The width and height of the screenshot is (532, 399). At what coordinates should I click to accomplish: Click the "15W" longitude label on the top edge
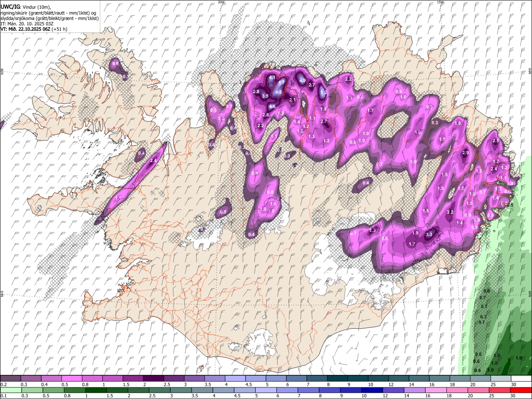click(440, 2)
